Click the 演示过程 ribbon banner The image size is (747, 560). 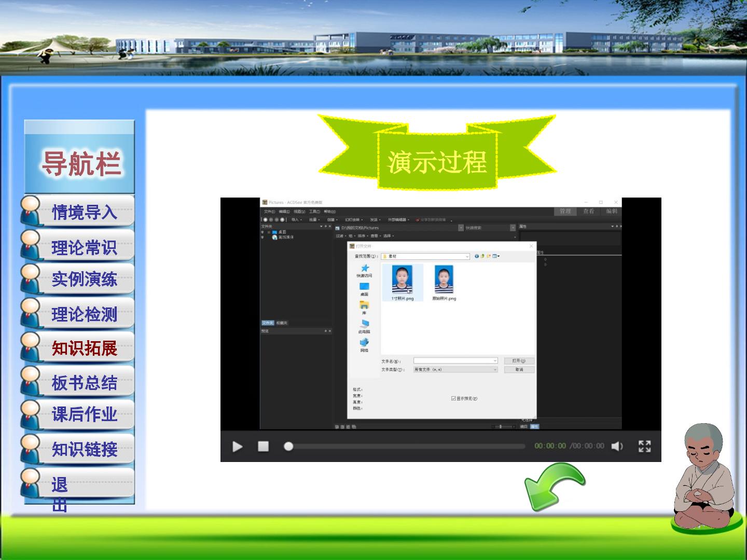pos(437,152)
